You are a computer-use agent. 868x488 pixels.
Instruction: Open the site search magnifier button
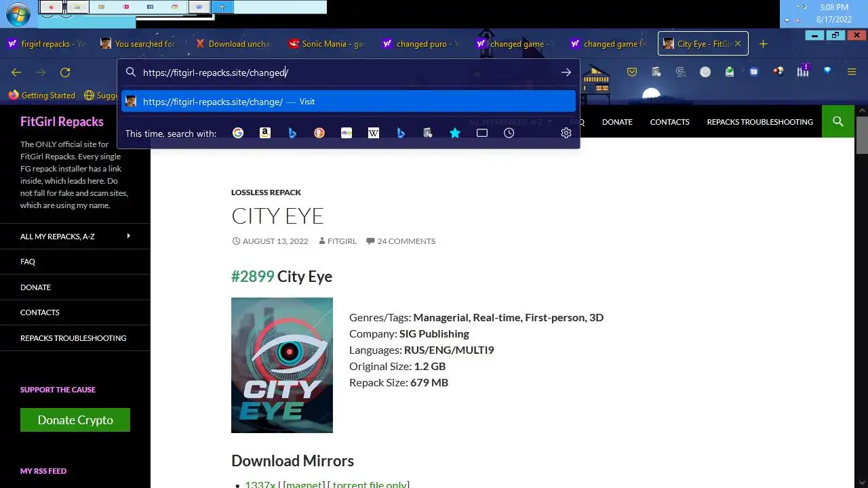click(838, 121)
